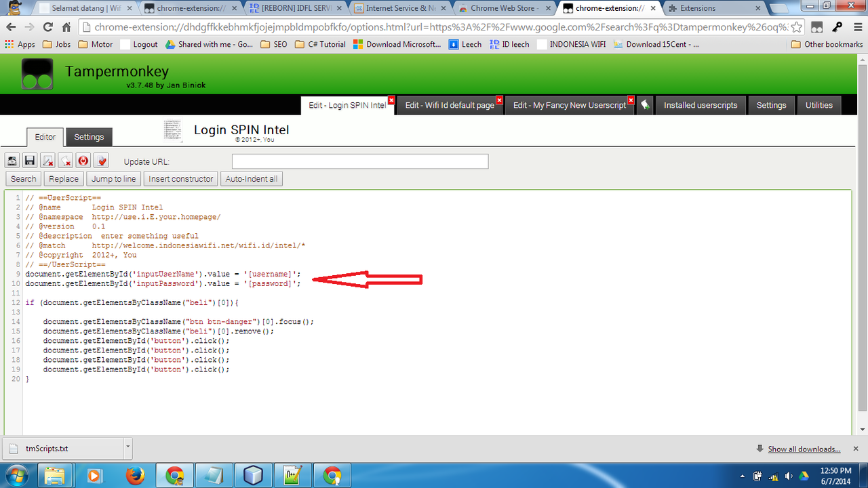Click the editor icon with page and red X
Image resolution: width=868 pixels, height=488 pixels.
tap(65, 161)
